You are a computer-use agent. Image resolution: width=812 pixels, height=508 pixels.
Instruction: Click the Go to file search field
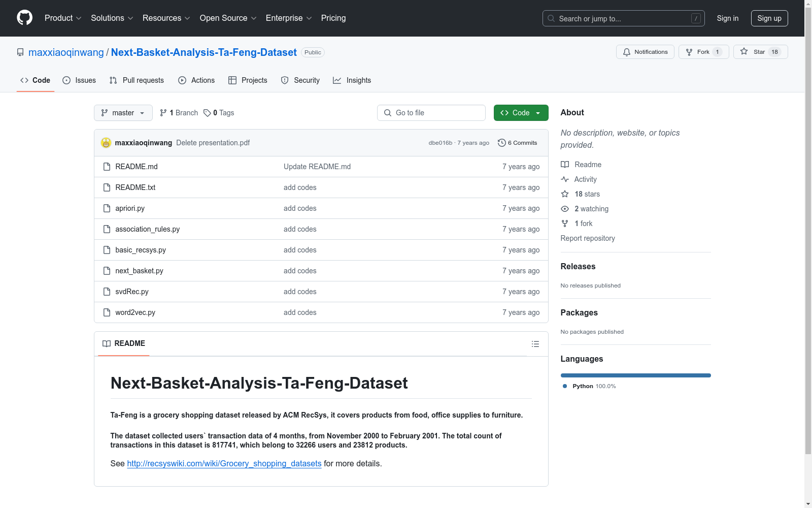click(x=431, y=113)
